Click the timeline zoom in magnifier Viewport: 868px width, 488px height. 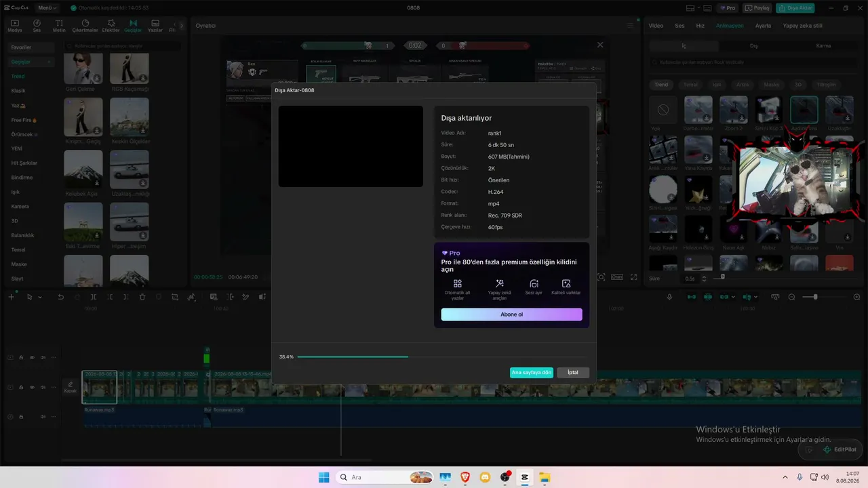[x=856, y=297]
